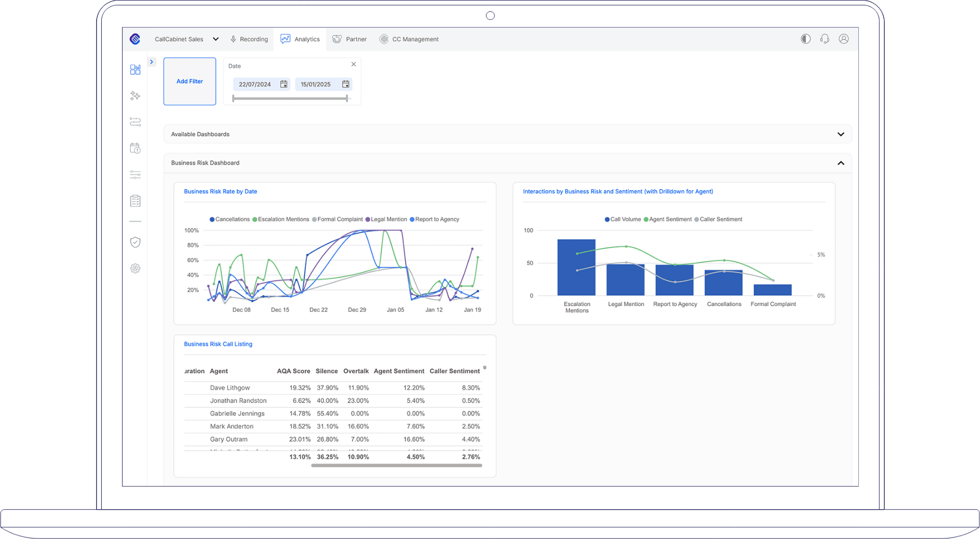The height and width of the screenshot is (539, 980).
Task: Open the account profile icon
Action: [844, 39]
